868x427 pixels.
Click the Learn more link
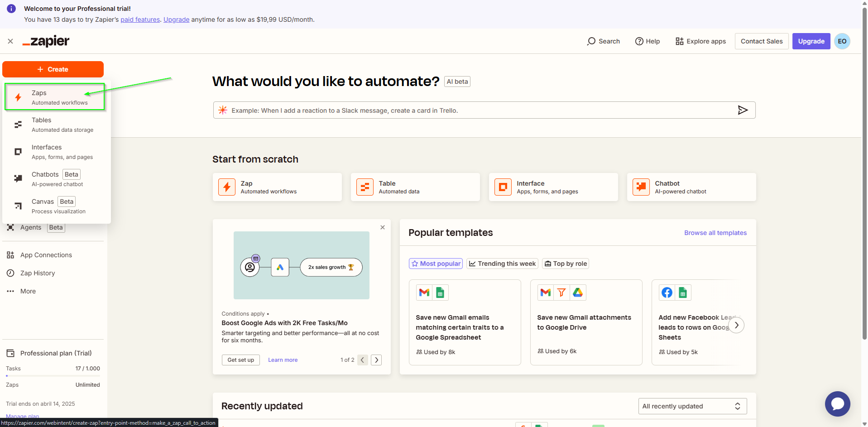tap(283, 360)
